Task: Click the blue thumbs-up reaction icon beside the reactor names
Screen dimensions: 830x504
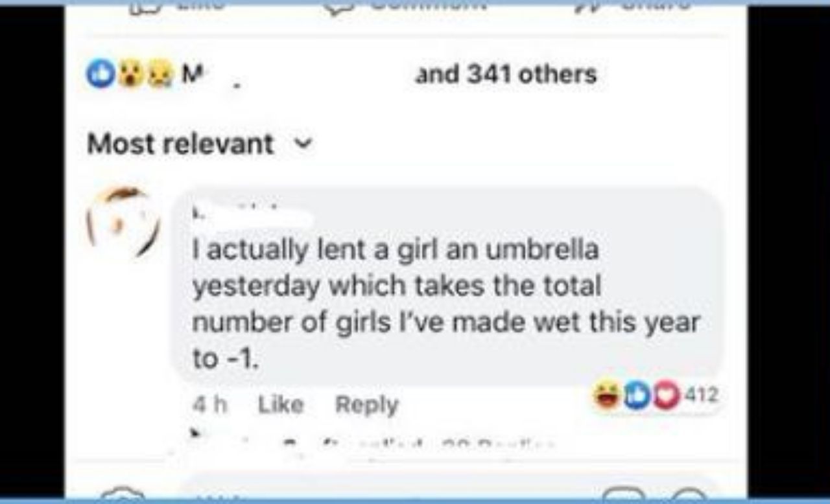Action: click(99, 75)
